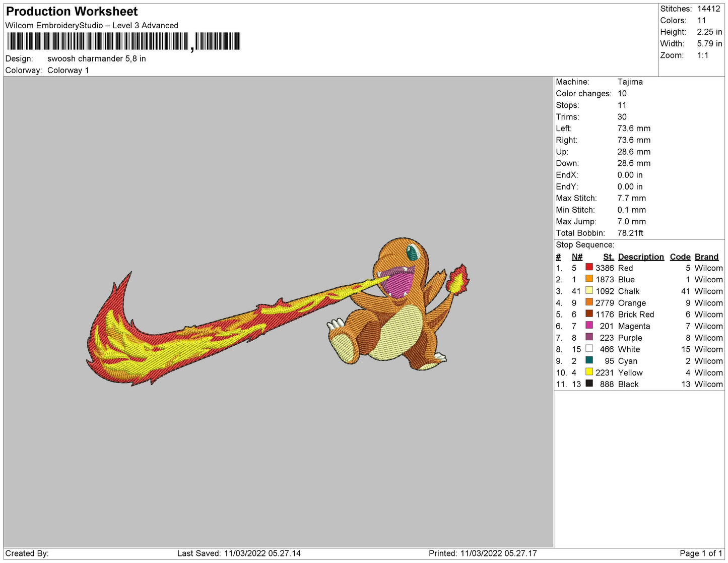Click the Orange row description text
The width and height of the screenshot is (728, 563).
(x=632, y=303)
